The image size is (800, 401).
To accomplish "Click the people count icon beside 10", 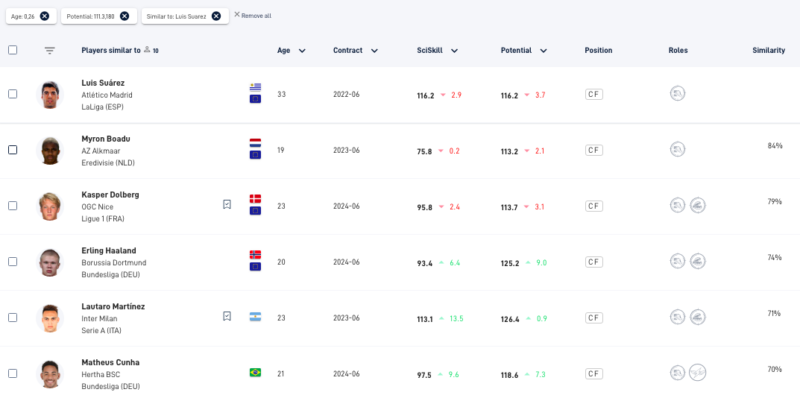I will point(147,49).
